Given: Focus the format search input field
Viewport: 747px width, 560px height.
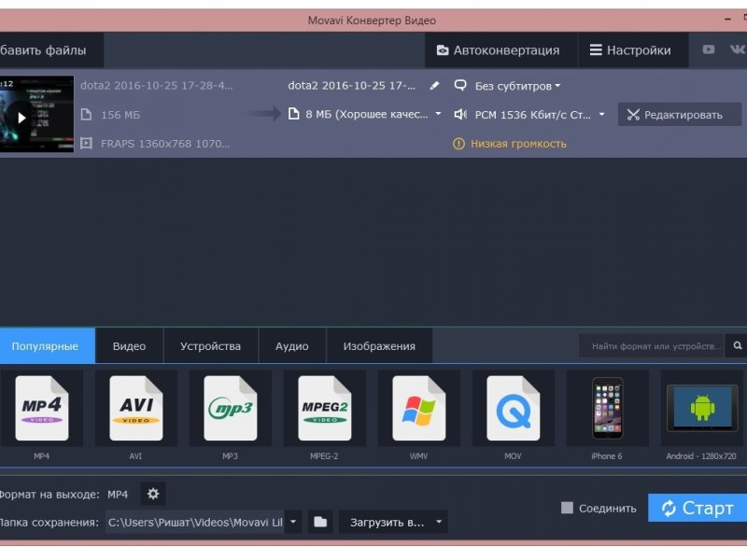Looking at the screenshot, I should pyautogui.click(x=652, y=345).
